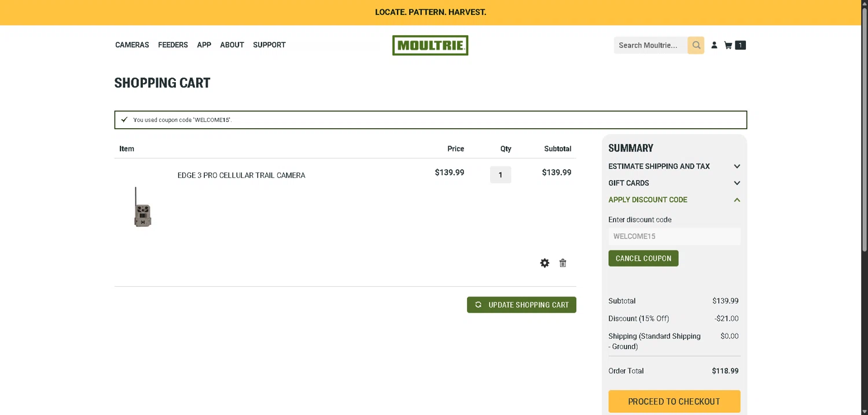868x415 pixels.
Task: Click the quantity input field
Action: (x=501, y=175)
